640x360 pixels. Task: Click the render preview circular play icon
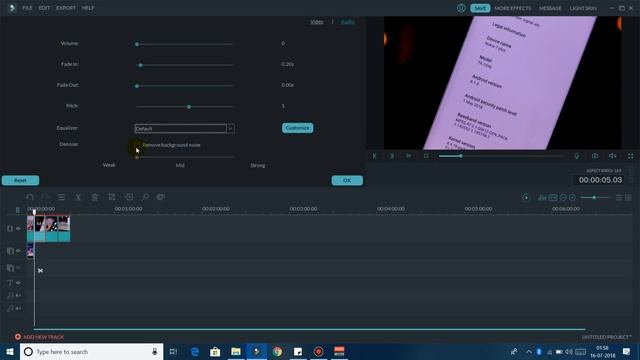(526, 198)
